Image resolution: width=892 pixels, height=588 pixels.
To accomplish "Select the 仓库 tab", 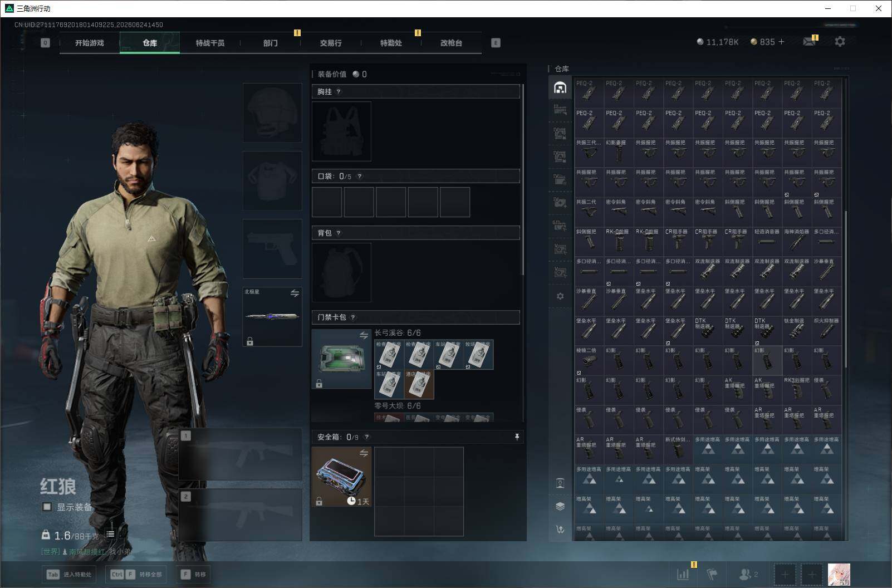I will [x=150, y=43].
